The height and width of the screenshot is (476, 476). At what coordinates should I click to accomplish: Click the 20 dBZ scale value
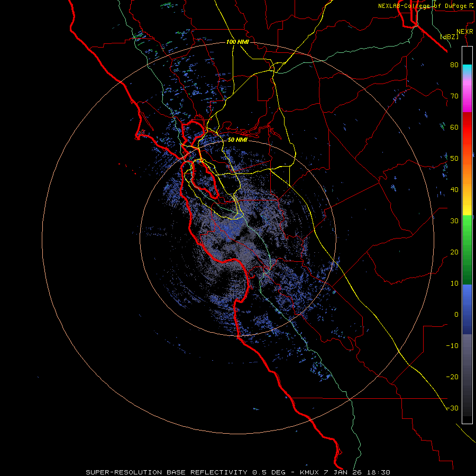coord(454,252)
